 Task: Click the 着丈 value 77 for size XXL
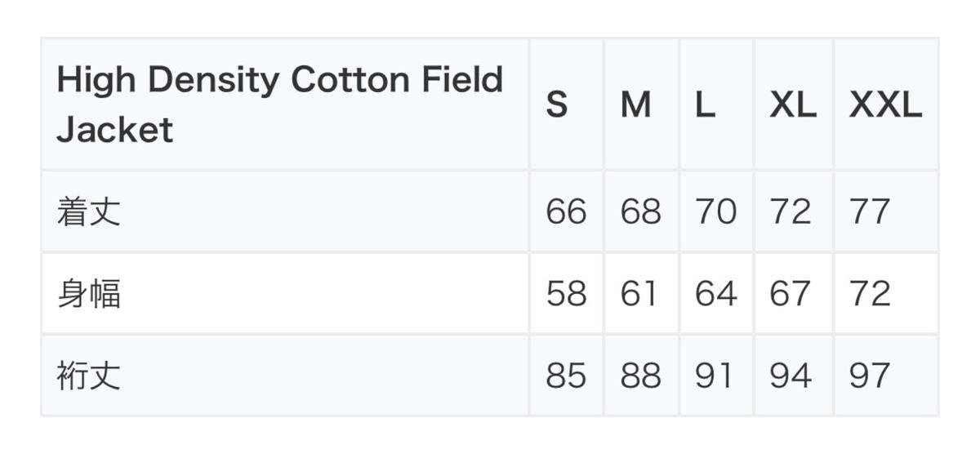pos(869,211)
